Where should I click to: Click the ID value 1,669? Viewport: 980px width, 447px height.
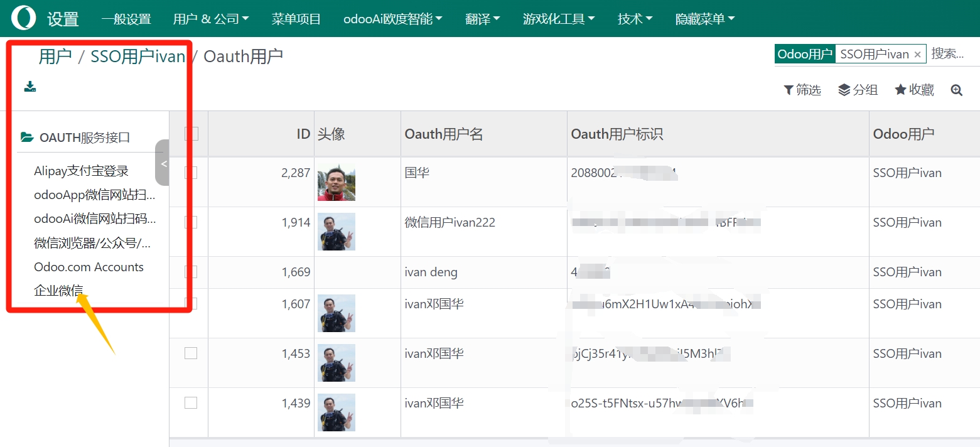point(296,272)
